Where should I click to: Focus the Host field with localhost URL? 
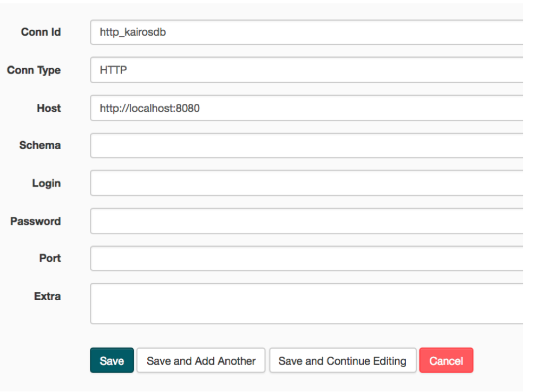click(306, 108)
